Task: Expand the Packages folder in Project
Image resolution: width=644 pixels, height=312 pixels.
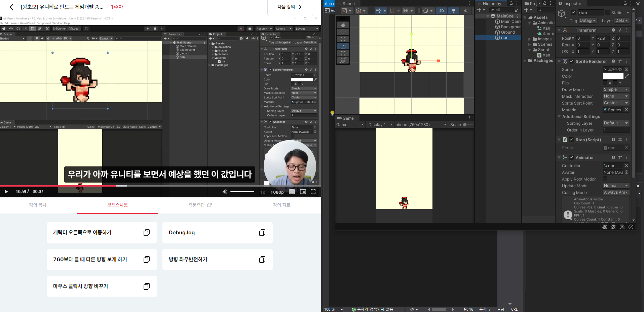Action: pos(525,61)
